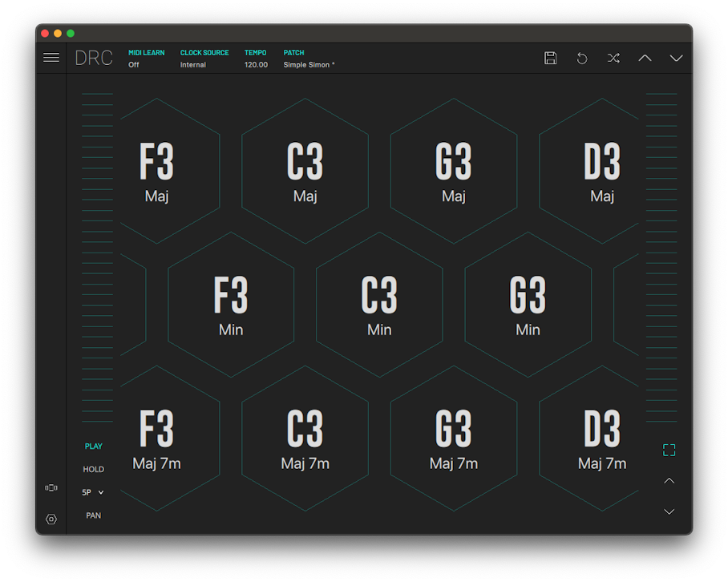Randomize the patch with the shuffle icon

tap(613, 58)
